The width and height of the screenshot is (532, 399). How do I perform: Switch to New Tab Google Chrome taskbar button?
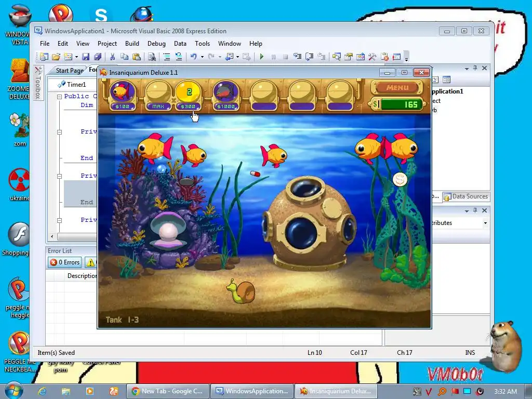pyautogui.click(x=167, y=391)
